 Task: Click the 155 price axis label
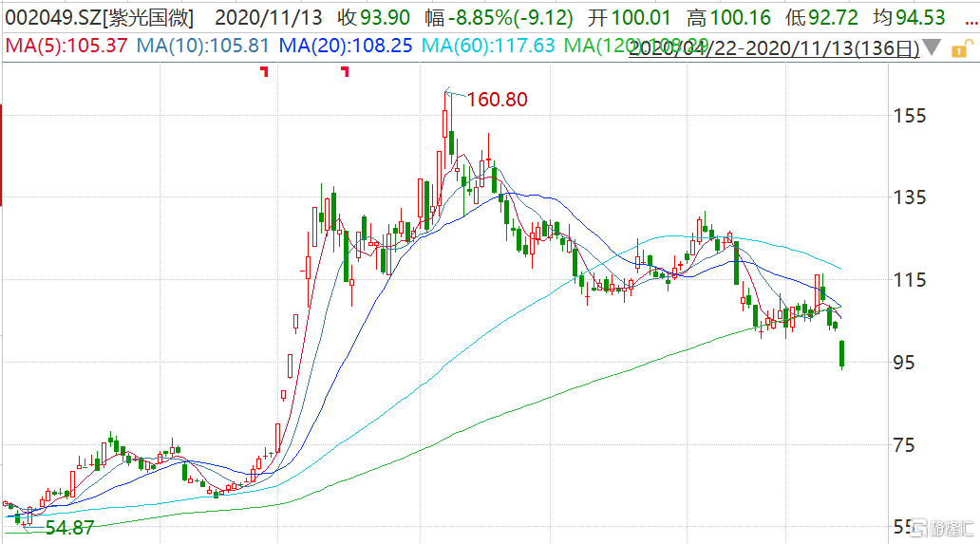click(x=910, y=116)
